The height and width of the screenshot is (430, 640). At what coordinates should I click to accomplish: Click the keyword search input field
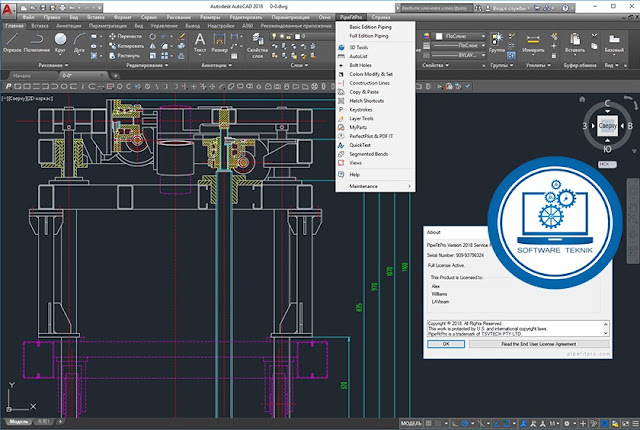coord(436,8)
